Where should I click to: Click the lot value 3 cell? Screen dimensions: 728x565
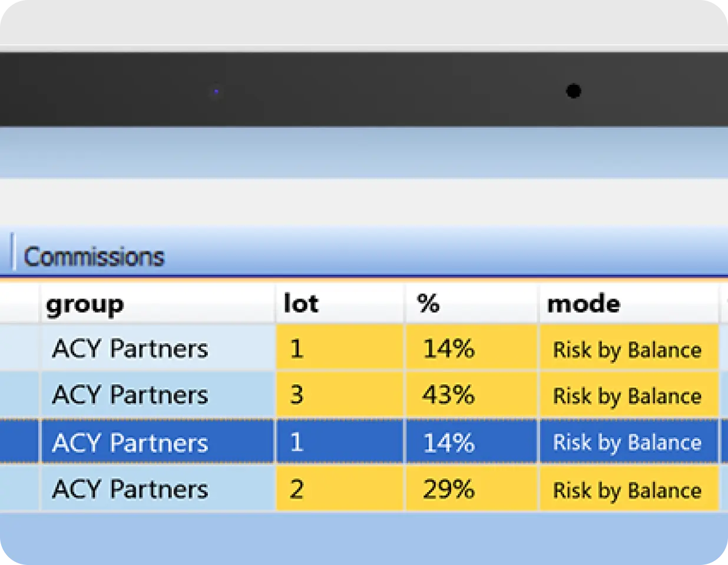pyautogui.click(x=297, y=395)
